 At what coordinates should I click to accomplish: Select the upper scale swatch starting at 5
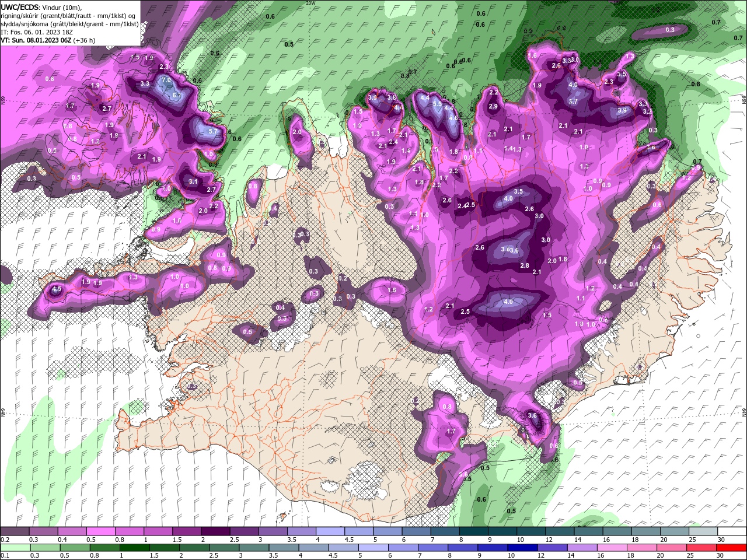tap(388, 531)
